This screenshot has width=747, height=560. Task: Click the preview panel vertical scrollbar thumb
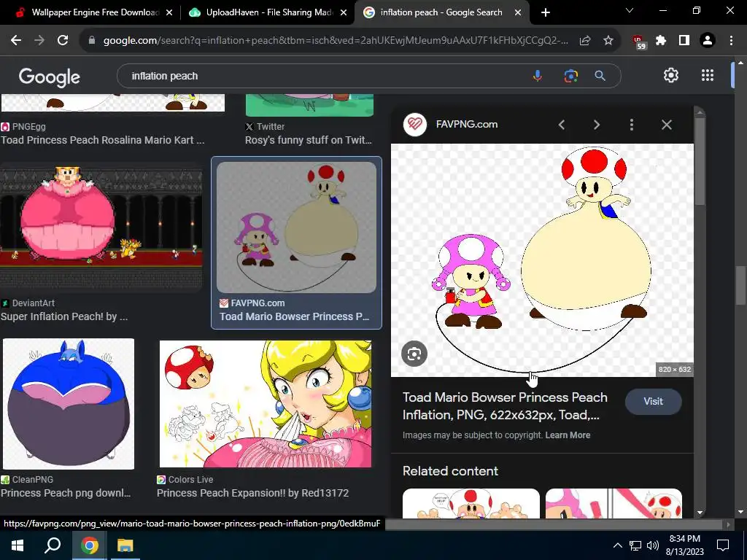tap(700, 161)
